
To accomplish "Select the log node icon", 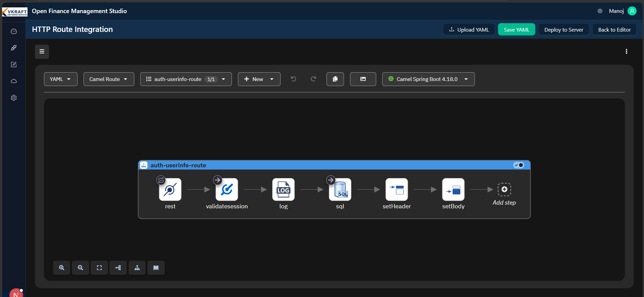I will [284, 189].
